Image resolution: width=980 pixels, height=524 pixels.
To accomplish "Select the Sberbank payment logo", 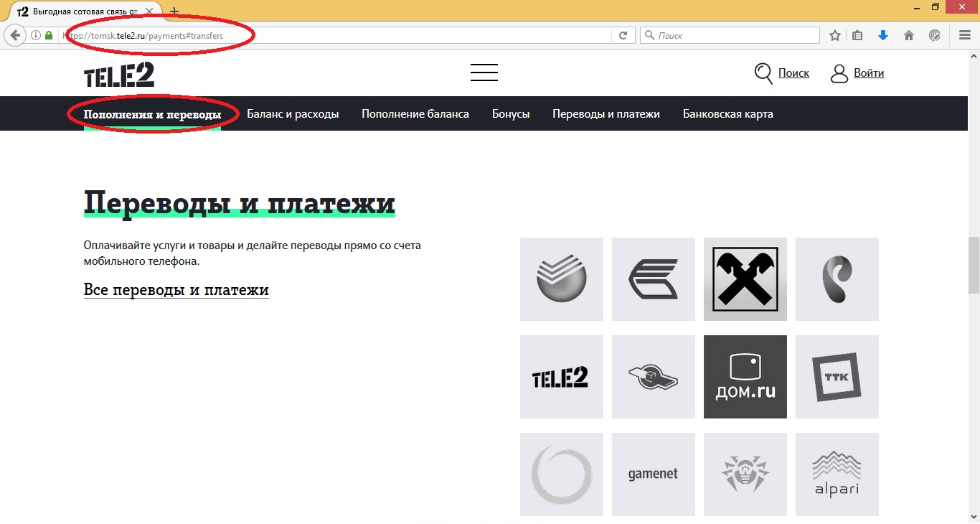I will click(561, 279).
